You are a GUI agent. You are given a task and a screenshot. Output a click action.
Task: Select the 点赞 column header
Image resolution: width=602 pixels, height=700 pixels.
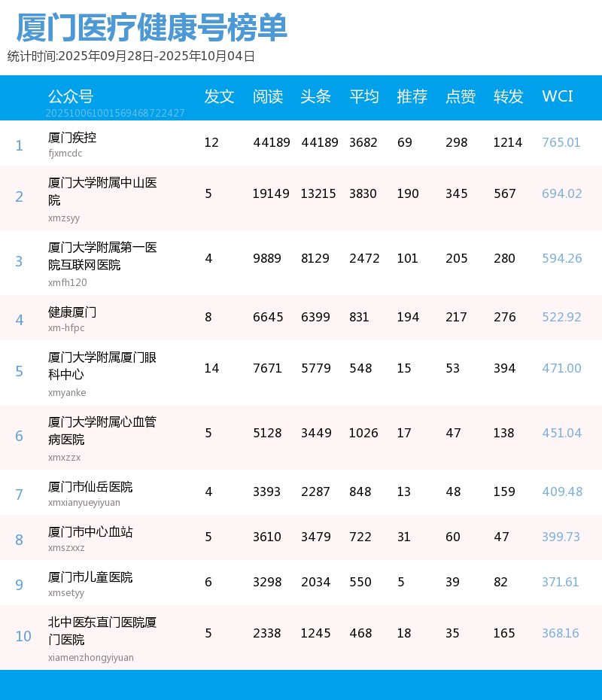click(461, 96)
